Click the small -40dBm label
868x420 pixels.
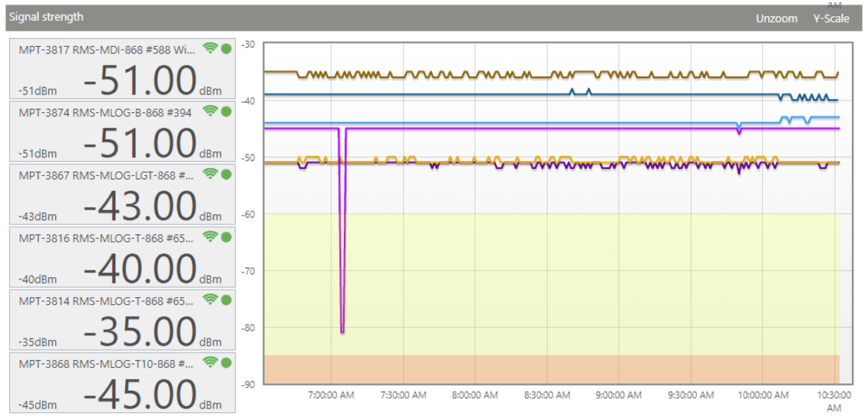(38, 279)
